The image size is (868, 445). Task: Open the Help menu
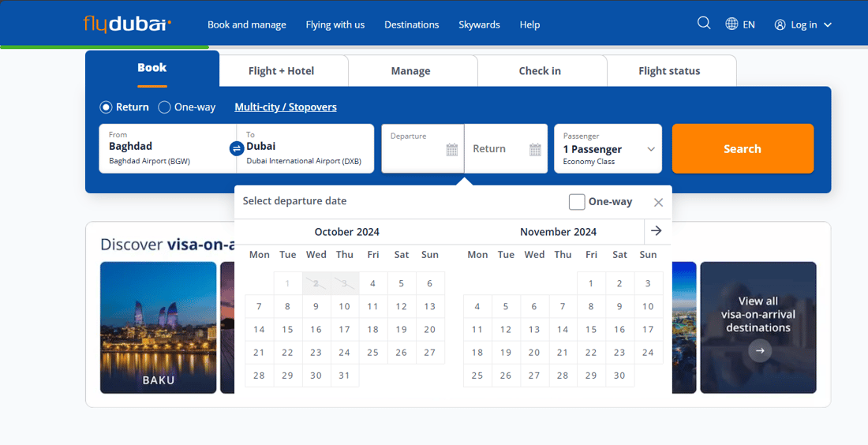(529, 24)
